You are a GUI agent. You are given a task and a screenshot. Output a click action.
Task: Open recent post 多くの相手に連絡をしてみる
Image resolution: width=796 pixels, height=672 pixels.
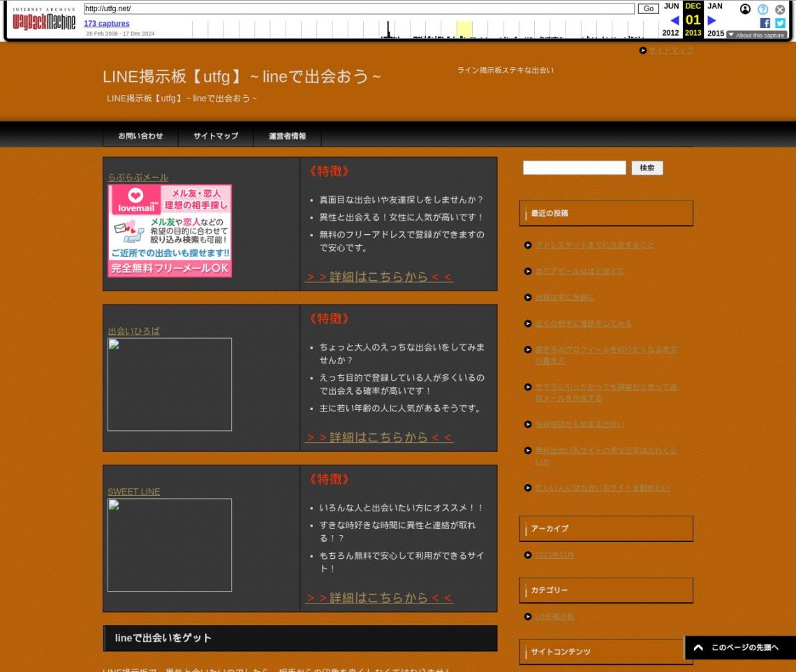tap(584, 323)
